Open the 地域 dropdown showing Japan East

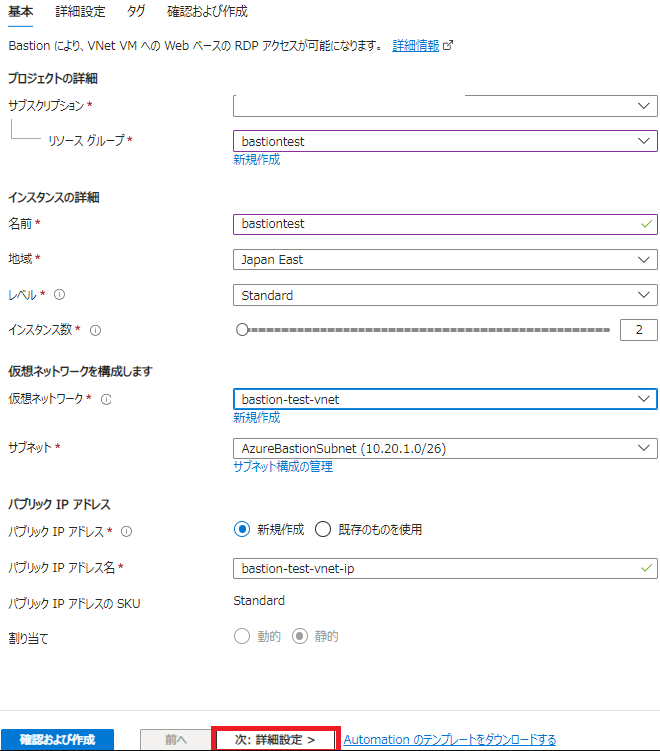(x=445, y=260)
